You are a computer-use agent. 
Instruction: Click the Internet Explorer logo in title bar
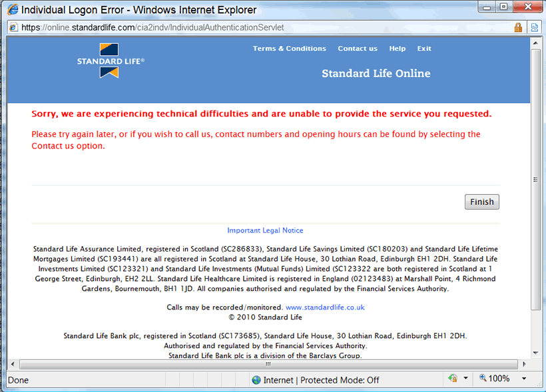point(13,9)
